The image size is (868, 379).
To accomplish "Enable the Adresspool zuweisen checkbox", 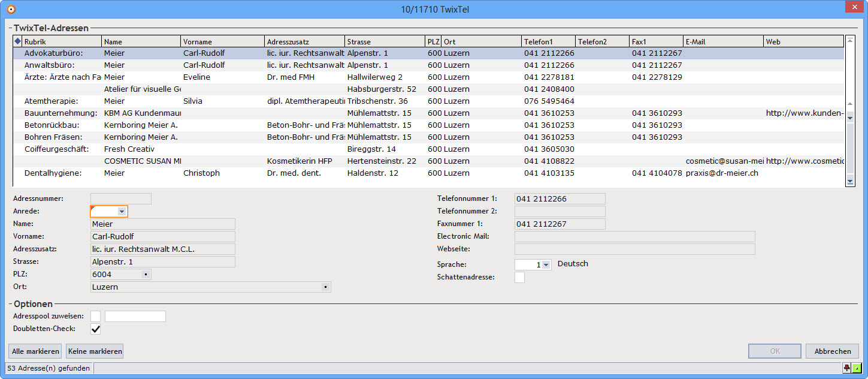I will coord(95,316).
